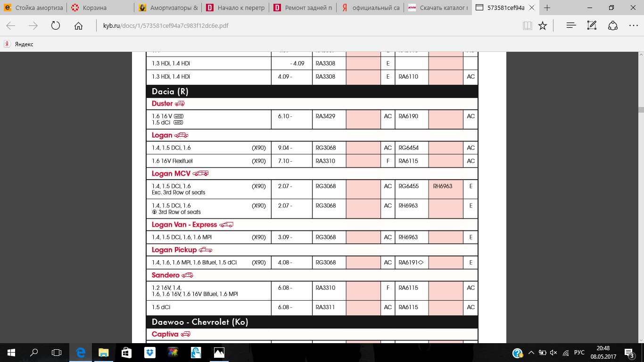The height and width of the screenshot is (362, 644).
Task: Refresh the current PDF page
Action: point(56,26)
